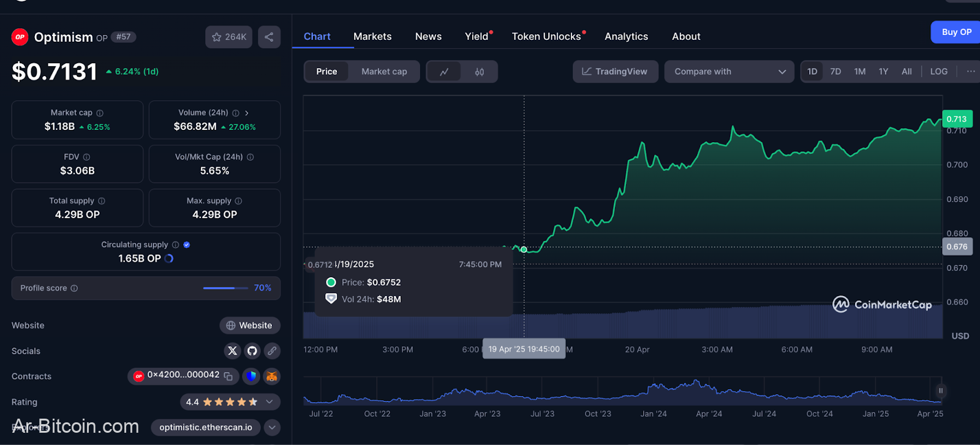Select the 7D time range
The height and width of the screenshot is (445, 980).
(835, 72)
